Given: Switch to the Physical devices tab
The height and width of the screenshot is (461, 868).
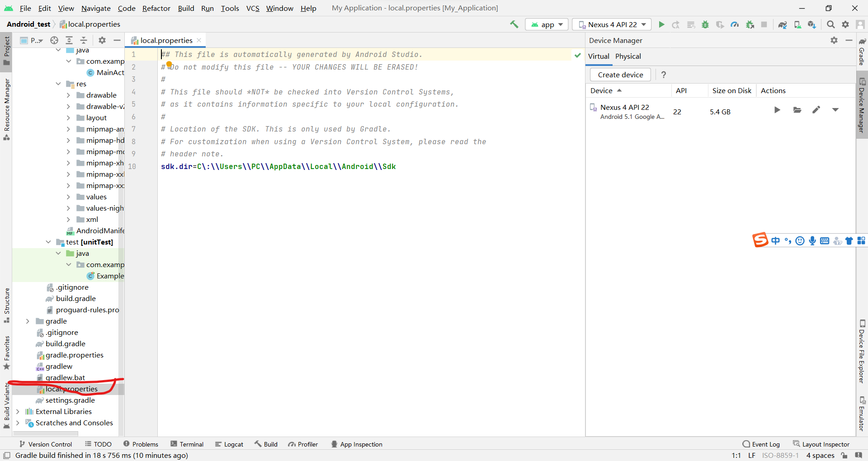Looking at the screenshot, I should (628, 56).
